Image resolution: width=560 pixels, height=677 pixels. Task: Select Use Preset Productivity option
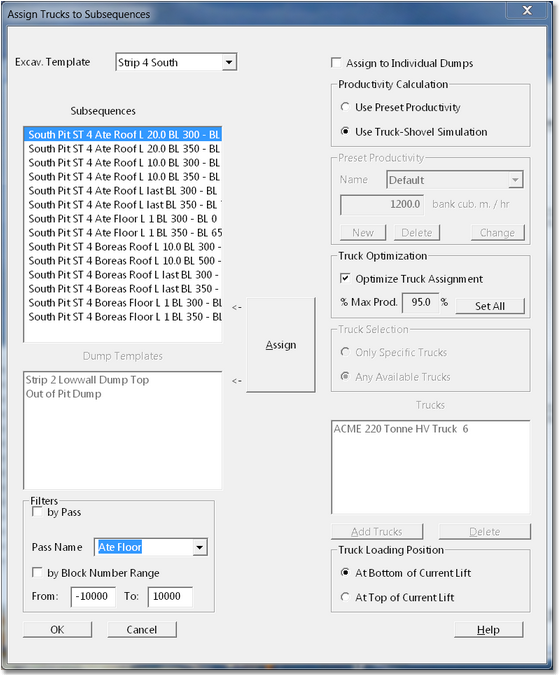[345, 107]
